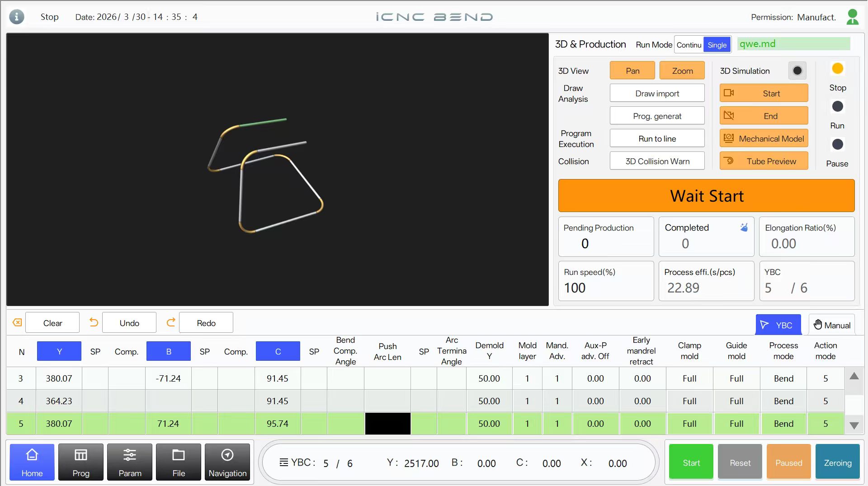Click the Pause status indicator
Viewport: 868px width, 486px height.
pos(838,144)
